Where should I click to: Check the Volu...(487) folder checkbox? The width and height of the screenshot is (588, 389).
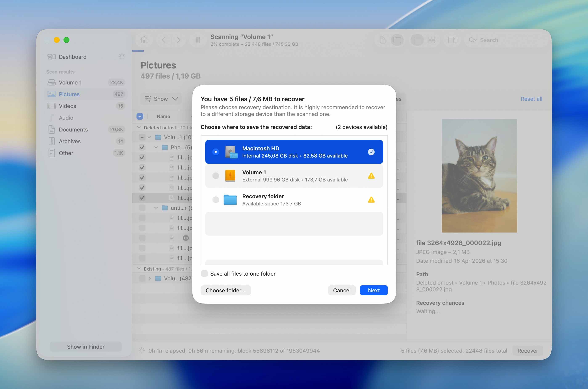(142, 278)
